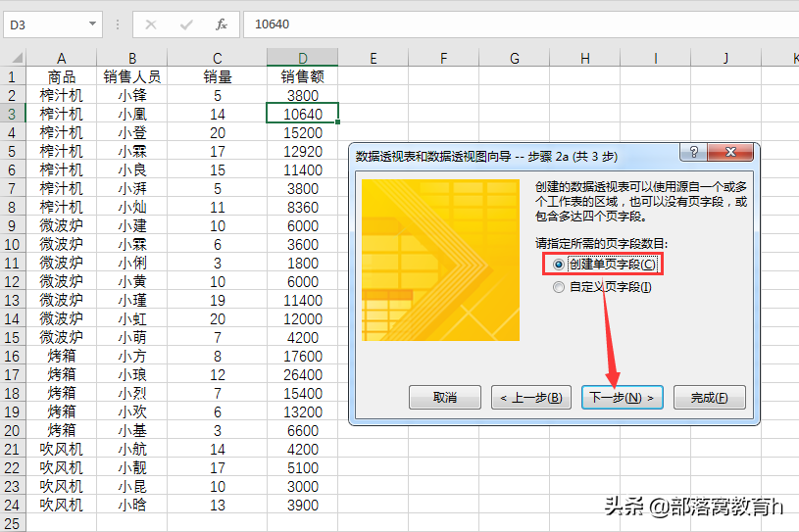Click salesperson cell 小航

click(132, 449)
